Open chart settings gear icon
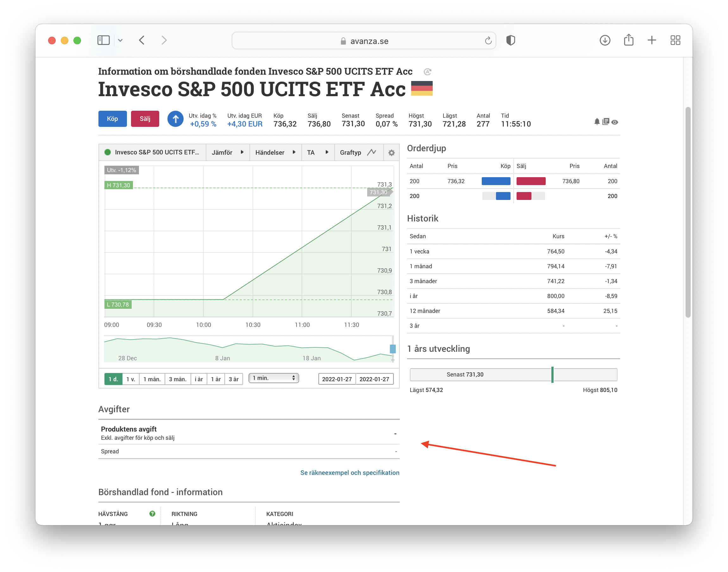The image size is (728, 572). click(x=391, y=153)
